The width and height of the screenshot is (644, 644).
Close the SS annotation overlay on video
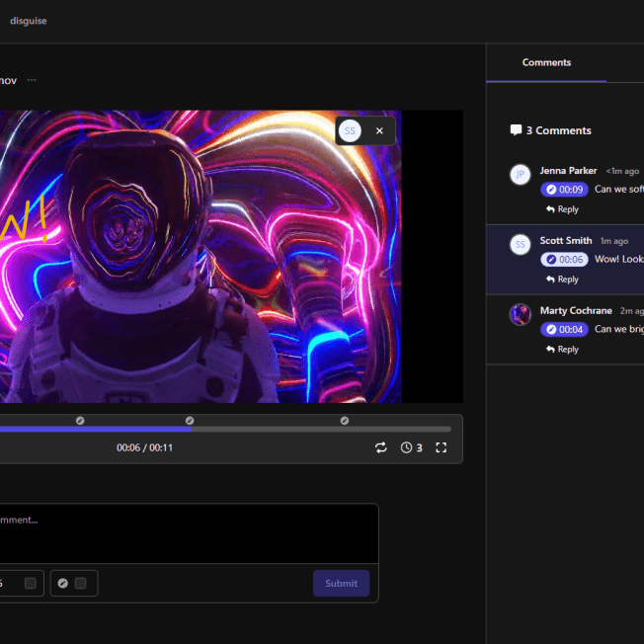click(380, 130)
